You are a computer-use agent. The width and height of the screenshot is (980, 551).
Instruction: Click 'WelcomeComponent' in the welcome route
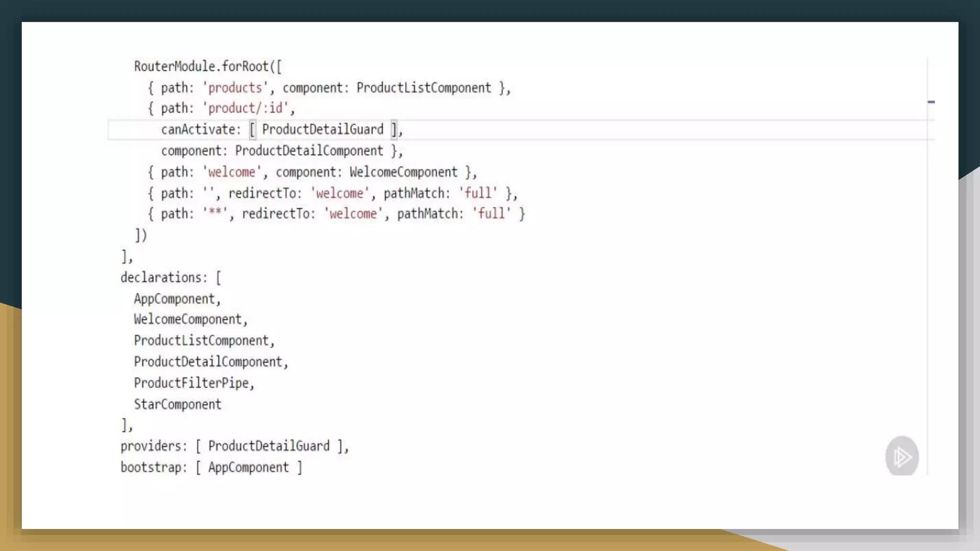[x=403, y=172]
